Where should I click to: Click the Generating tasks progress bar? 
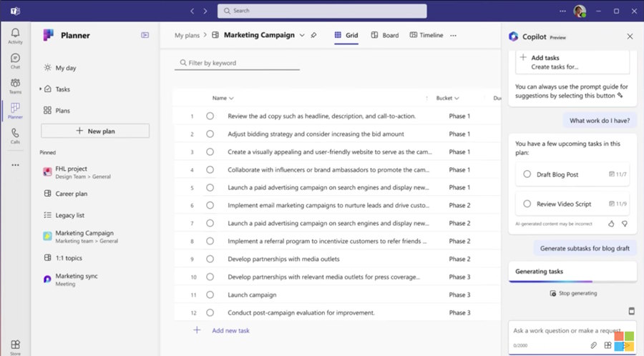pyautogui.click(x=572, y=282)
